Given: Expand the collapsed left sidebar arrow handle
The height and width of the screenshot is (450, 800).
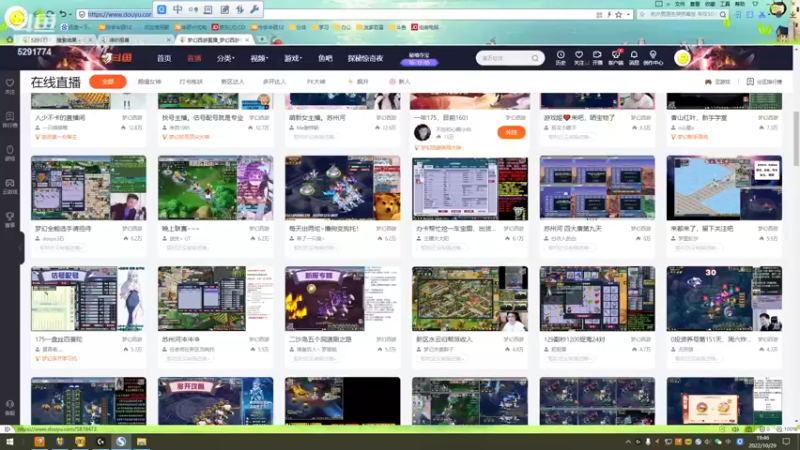Looking at the screenshot, I should click(20, 248).
